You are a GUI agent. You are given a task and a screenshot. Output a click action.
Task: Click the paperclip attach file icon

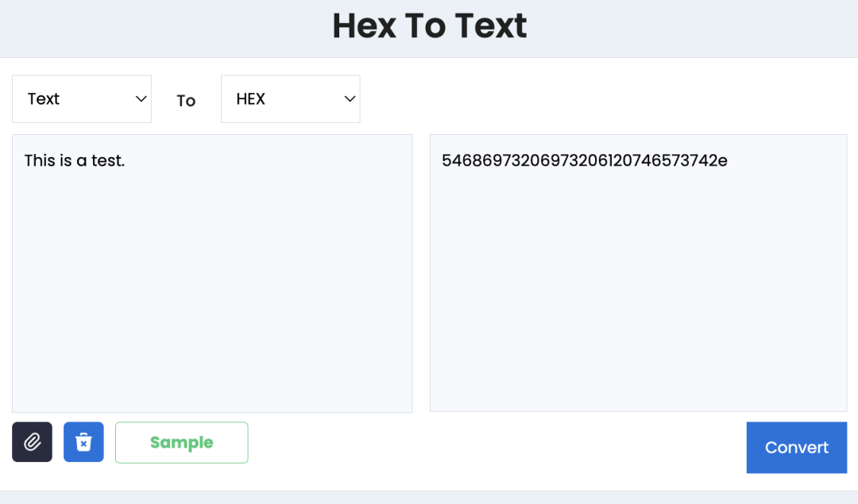pyautogui.click(x=32, y=442)
